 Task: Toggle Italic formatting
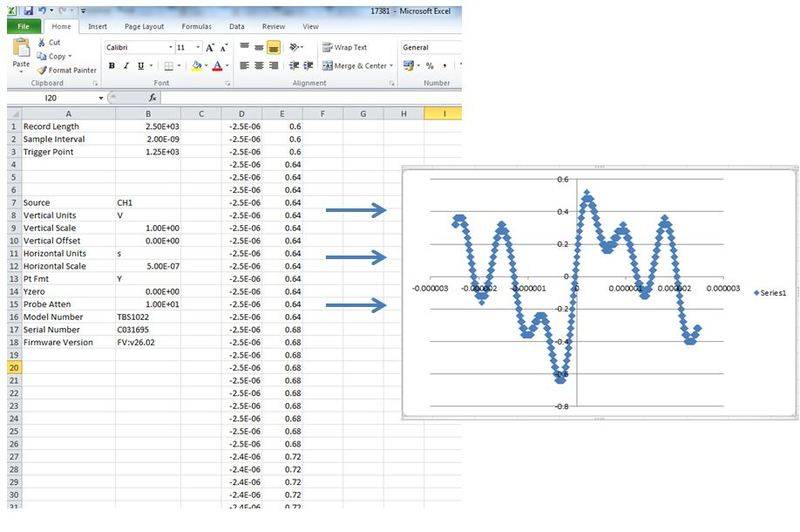tap(126, 66)
